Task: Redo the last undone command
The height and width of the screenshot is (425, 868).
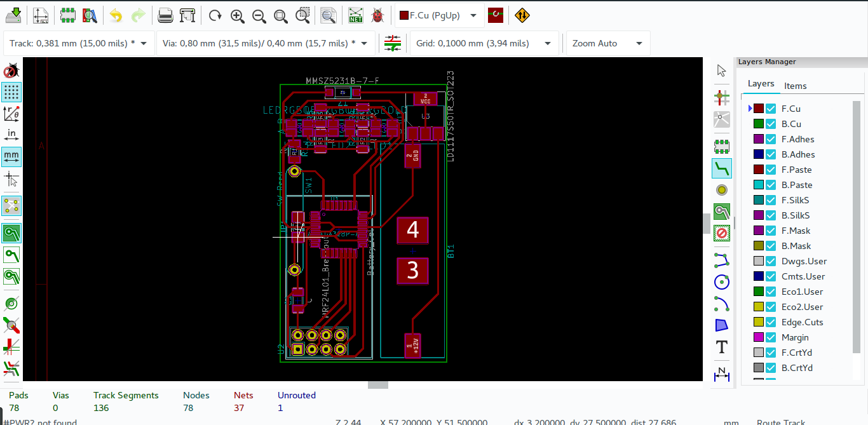Action: (138, 15)
